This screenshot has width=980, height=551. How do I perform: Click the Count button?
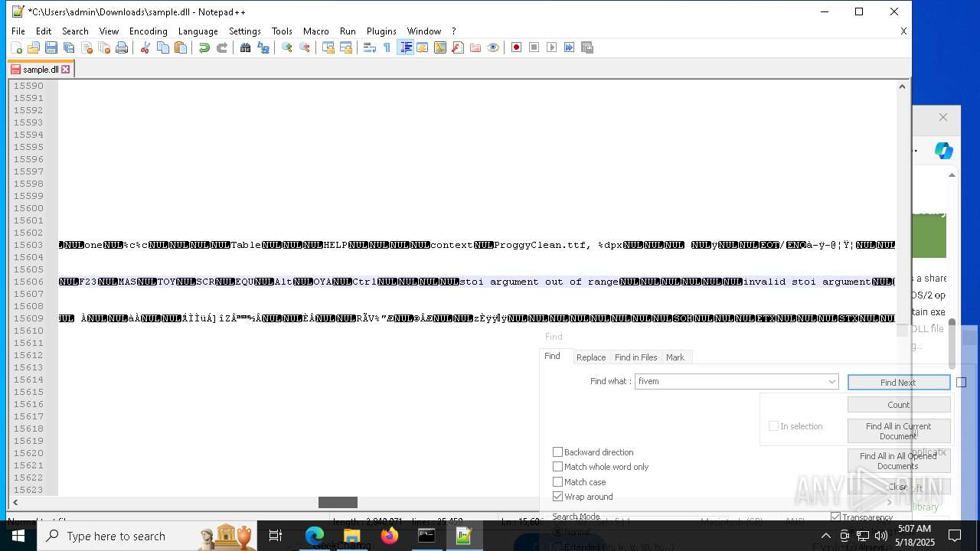coord(898,405)
